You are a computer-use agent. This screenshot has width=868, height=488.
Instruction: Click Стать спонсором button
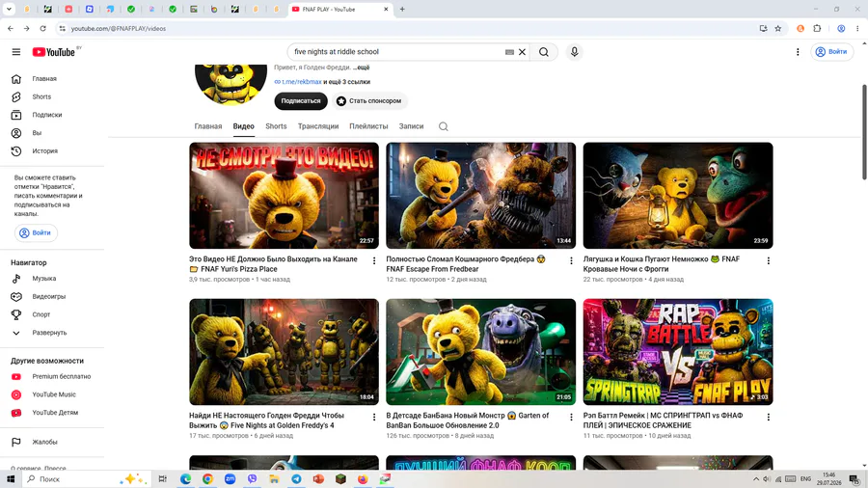[x=369, y=101]
